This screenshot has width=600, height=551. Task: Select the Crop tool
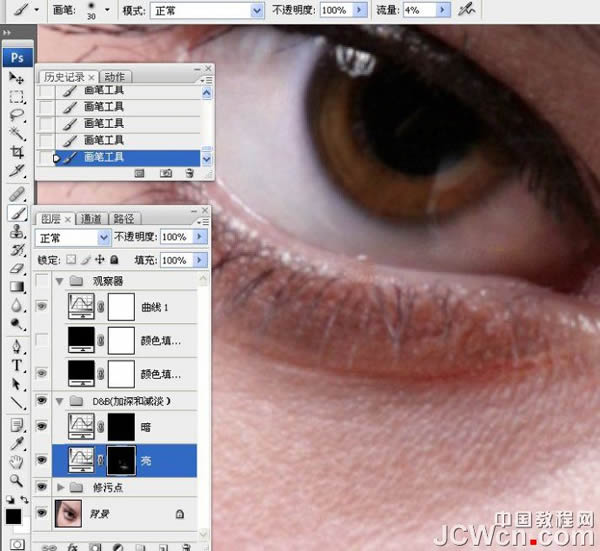(16, 152)
